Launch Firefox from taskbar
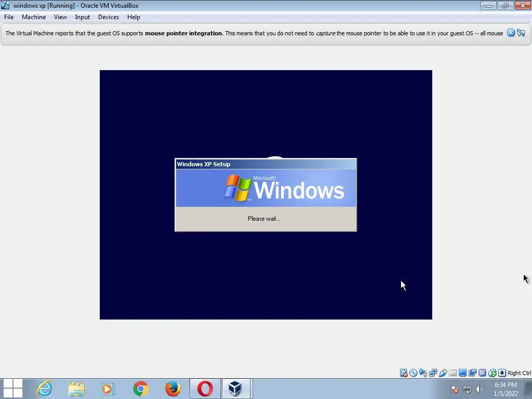 [x=172, y=389]
